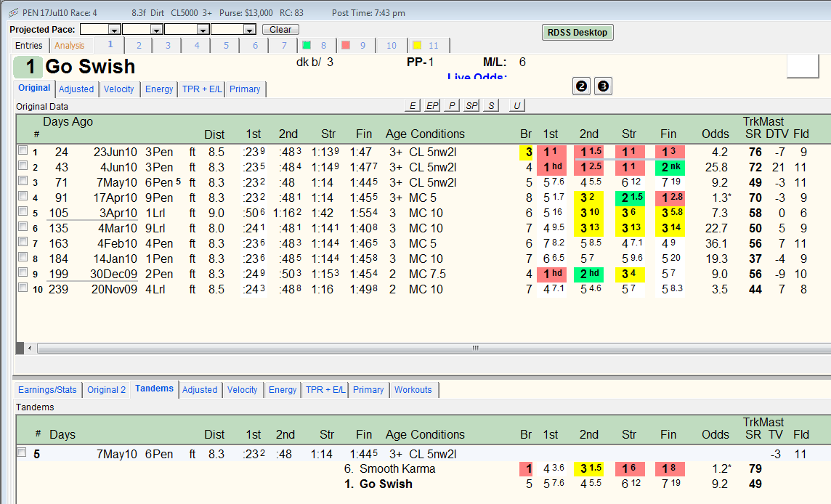Open the lower Velocity tab
This screenshot has height=504, width=831.
[242, 389]
